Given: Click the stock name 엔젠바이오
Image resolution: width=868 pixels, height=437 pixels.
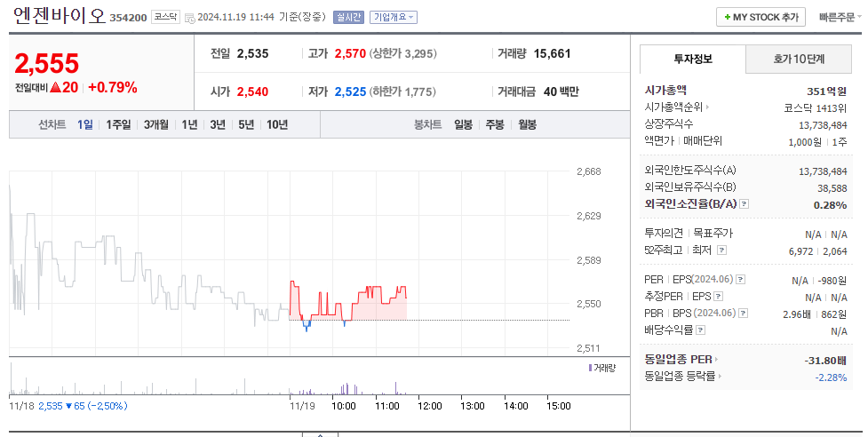Looking at the screenshot, I should tap(59, 16).
